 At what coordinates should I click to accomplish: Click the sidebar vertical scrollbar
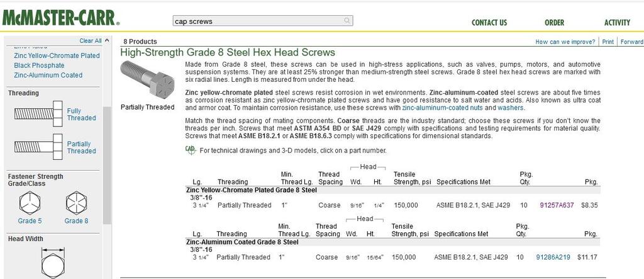click(107, 164)
